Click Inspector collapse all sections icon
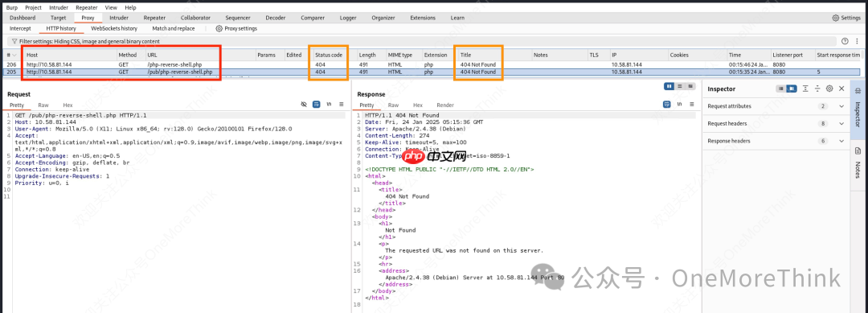Viewport: 868px width, 313px height. pyautogui.click(x=817, y=89)
